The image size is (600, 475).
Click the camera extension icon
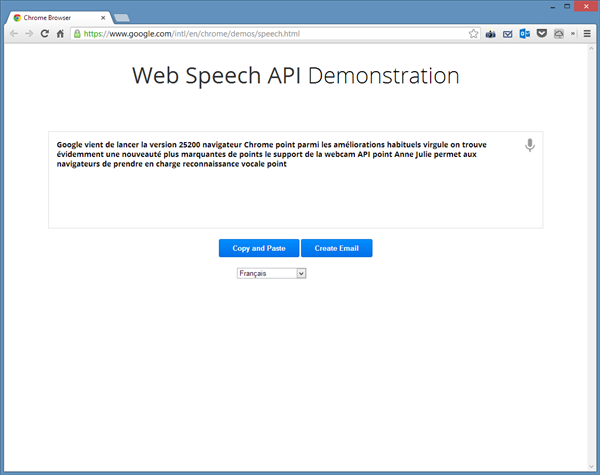491,33
